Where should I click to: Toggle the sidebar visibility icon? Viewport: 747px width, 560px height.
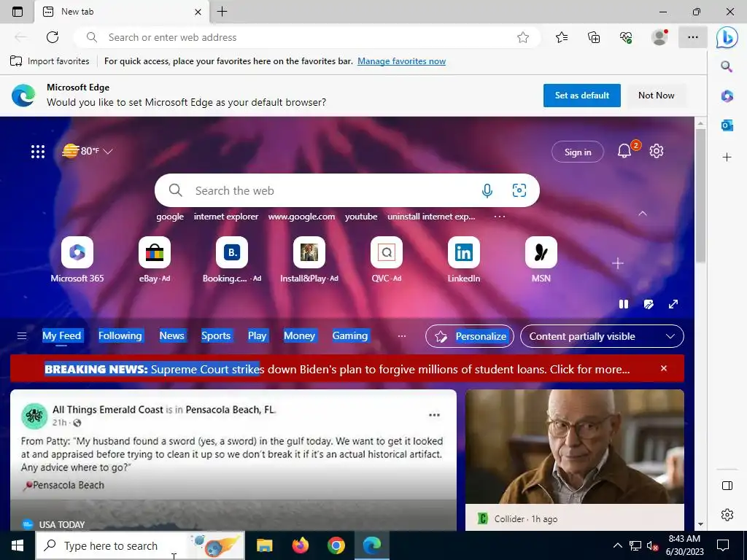click(x=727, y=485)
